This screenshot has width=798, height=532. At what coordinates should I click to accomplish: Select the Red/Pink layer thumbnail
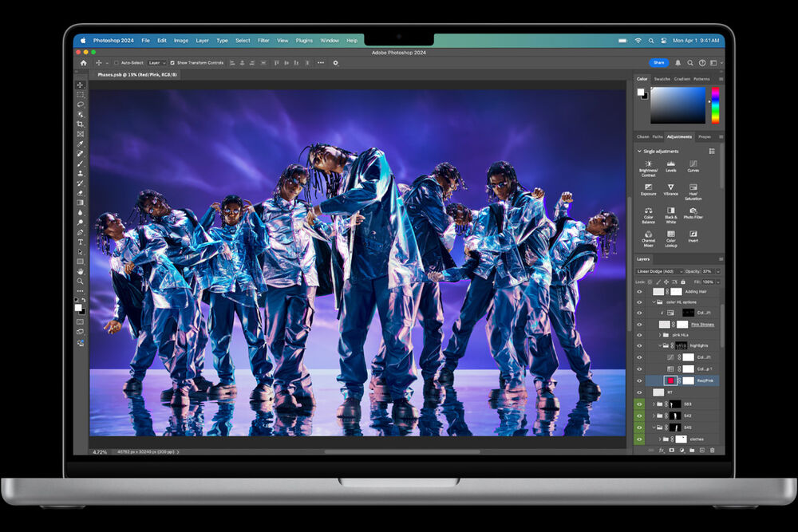click(x=672, y=380)
